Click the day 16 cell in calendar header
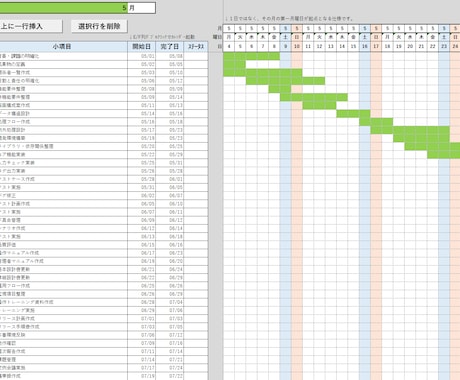 [x=365, y=46]
